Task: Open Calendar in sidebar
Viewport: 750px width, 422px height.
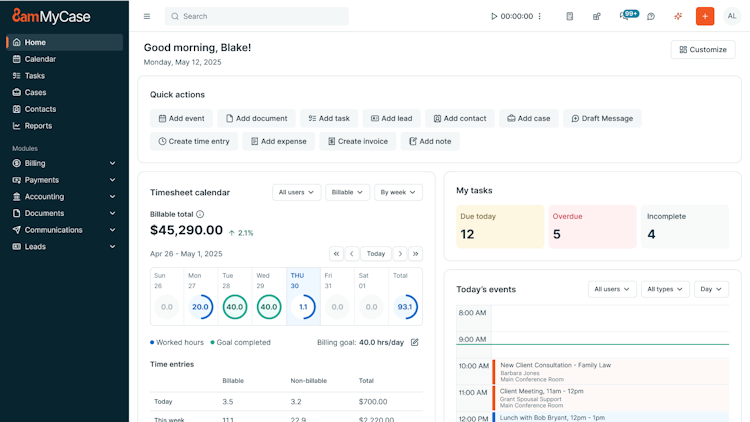Action: [x=65, y=59]
